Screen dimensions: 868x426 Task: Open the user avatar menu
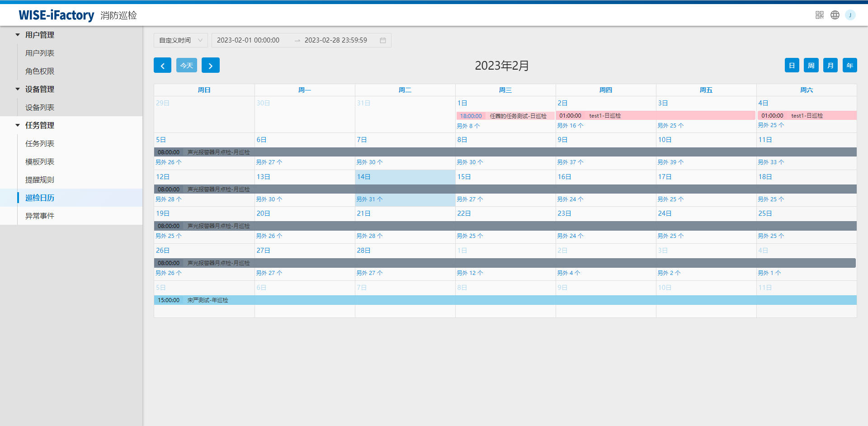tap(850, 15)
